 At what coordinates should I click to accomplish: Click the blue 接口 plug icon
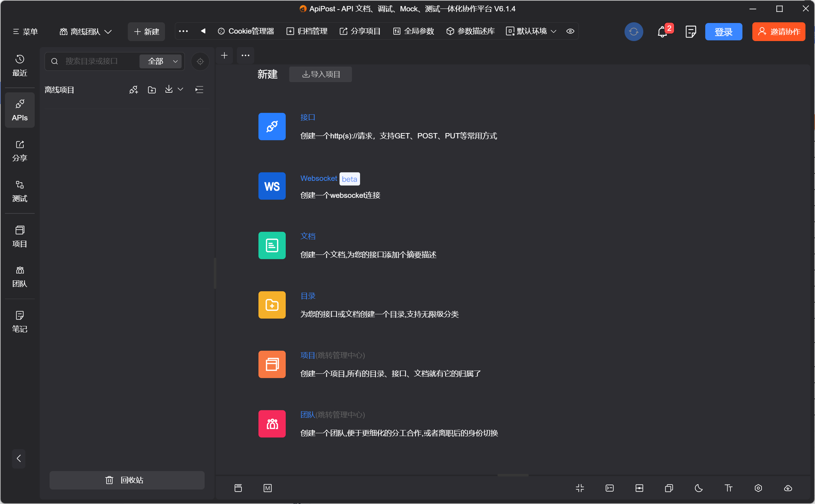point(272,126)
